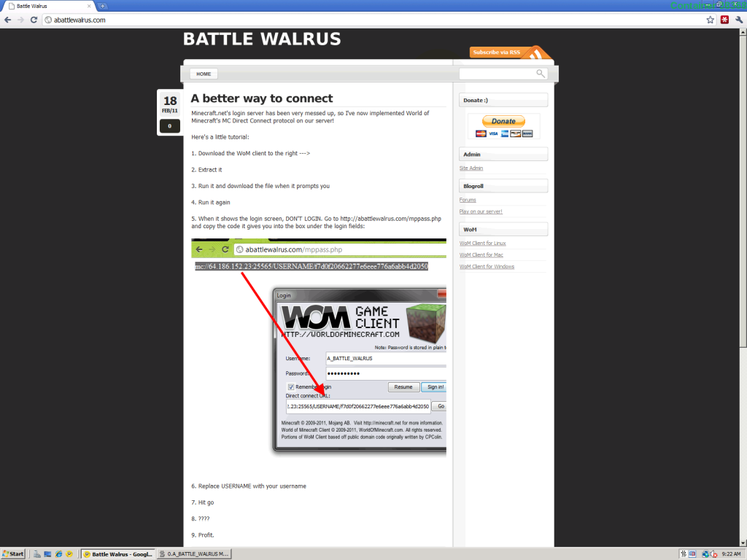Launch Chrome from the quick launch bar

(x=69, y=554)
